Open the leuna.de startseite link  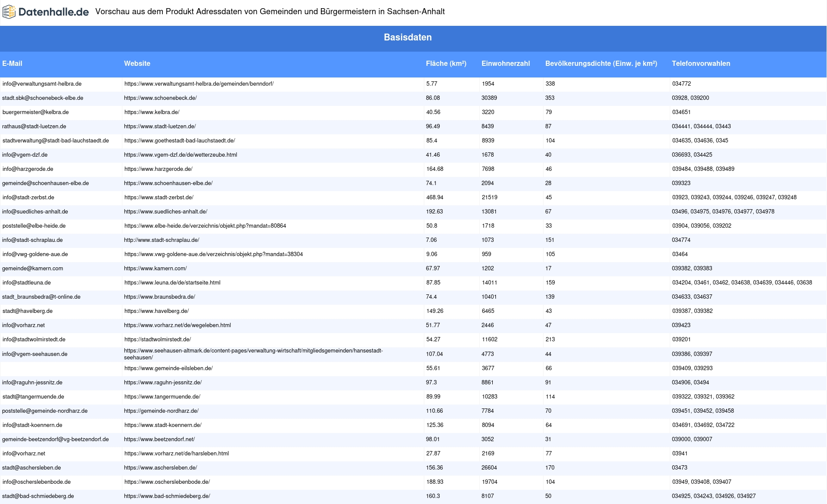click(x=172, y=283)
